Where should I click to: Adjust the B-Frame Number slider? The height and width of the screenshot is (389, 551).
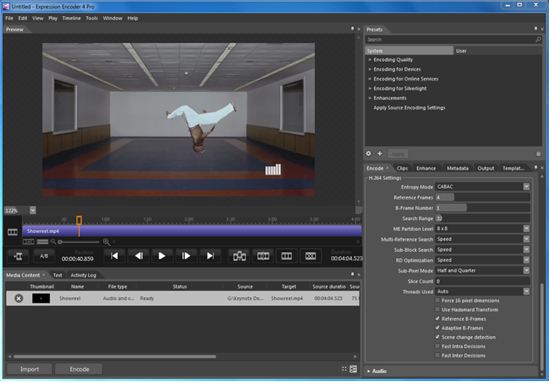[482, 208]
